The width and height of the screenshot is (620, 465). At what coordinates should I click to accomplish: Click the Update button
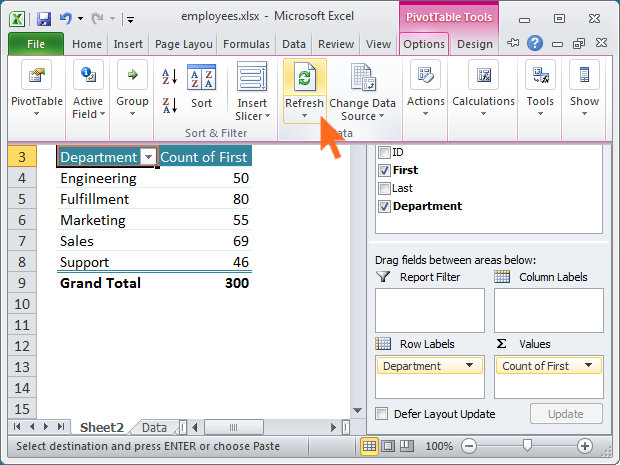(566, 414)
